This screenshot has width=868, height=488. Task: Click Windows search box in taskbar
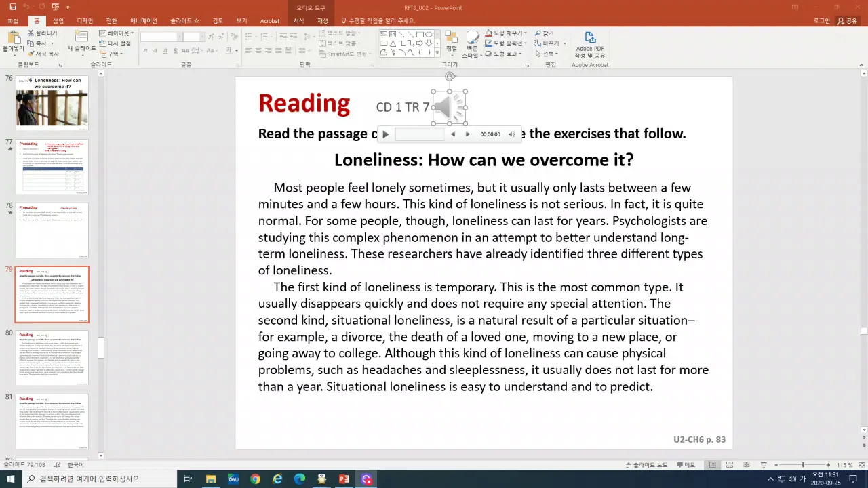[98, 479]
